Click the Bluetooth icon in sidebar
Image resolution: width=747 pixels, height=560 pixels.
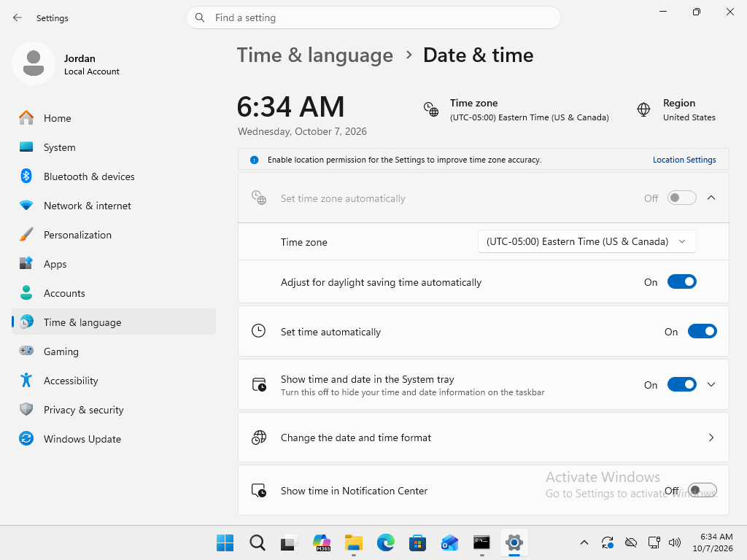(26, 176)
